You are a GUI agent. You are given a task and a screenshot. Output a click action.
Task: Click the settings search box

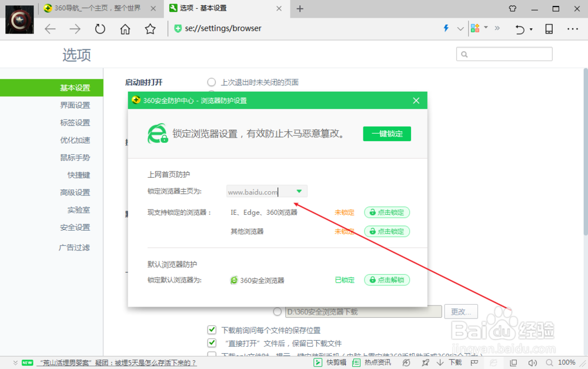coord(505,54)
